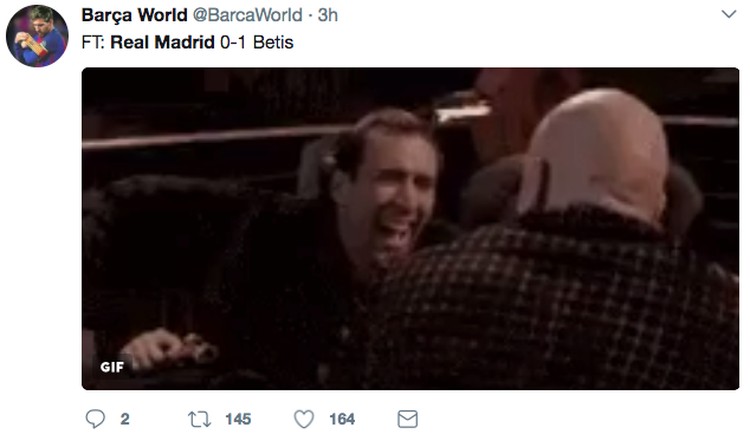Image resolution: width=750 pixels, height=434 pixels.
Task: Click the reply speech bubble icon
Action: (95, 419)
